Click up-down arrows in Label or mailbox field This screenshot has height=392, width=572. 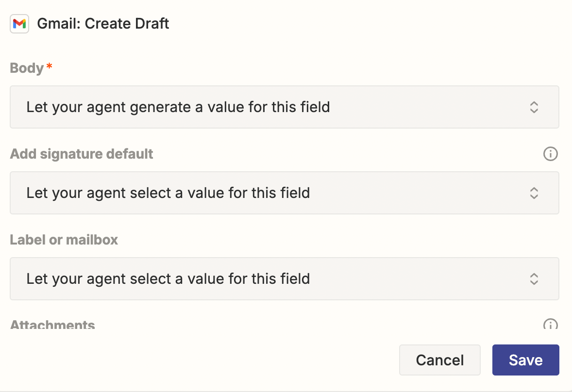coord(534,279)
